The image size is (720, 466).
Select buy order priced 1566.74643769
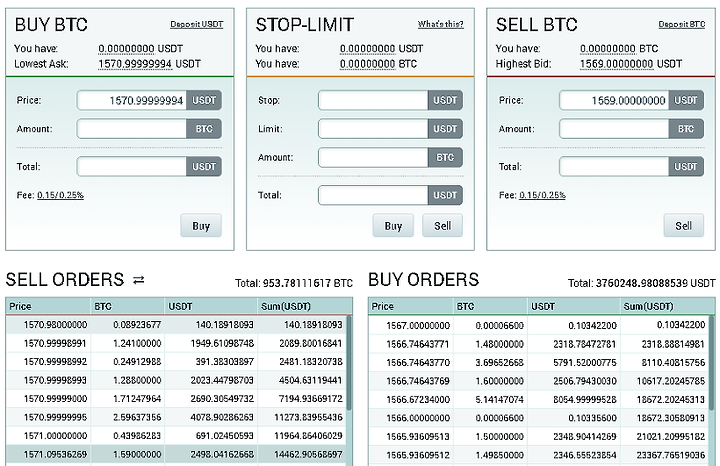point(539,381)
